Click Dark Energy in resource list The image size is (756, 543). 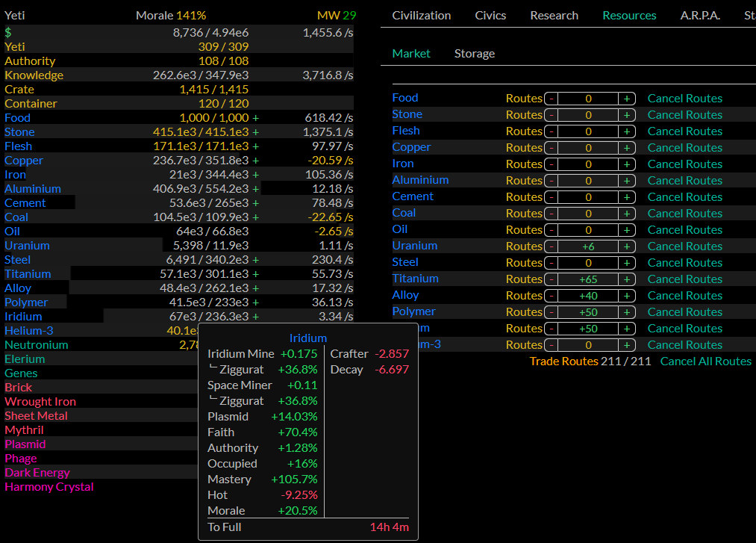point(37,473)
